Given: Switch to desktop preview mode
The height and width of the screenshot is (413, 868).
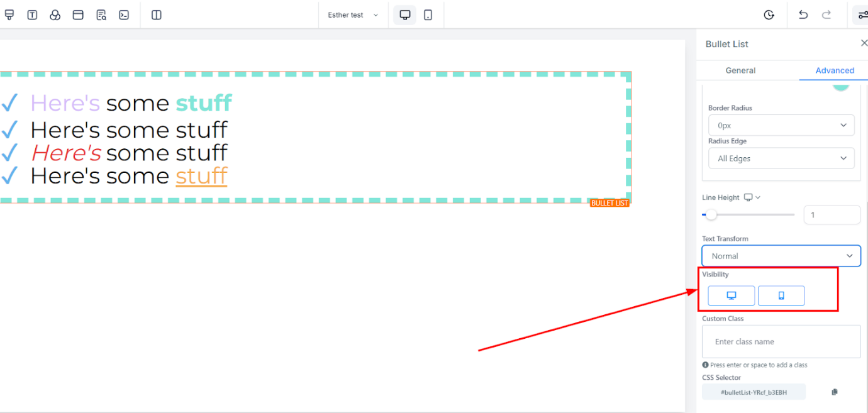Looking at the screenshot, I should tap(405, 15).
